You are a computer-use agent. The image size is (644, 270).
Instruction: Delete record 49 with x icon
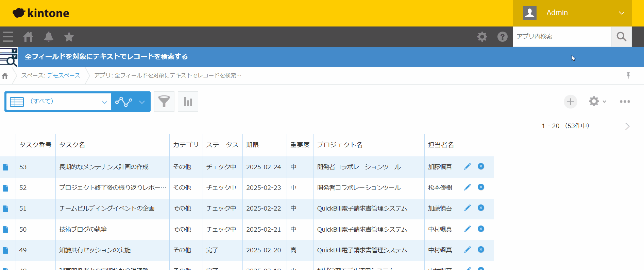[481, 250]
